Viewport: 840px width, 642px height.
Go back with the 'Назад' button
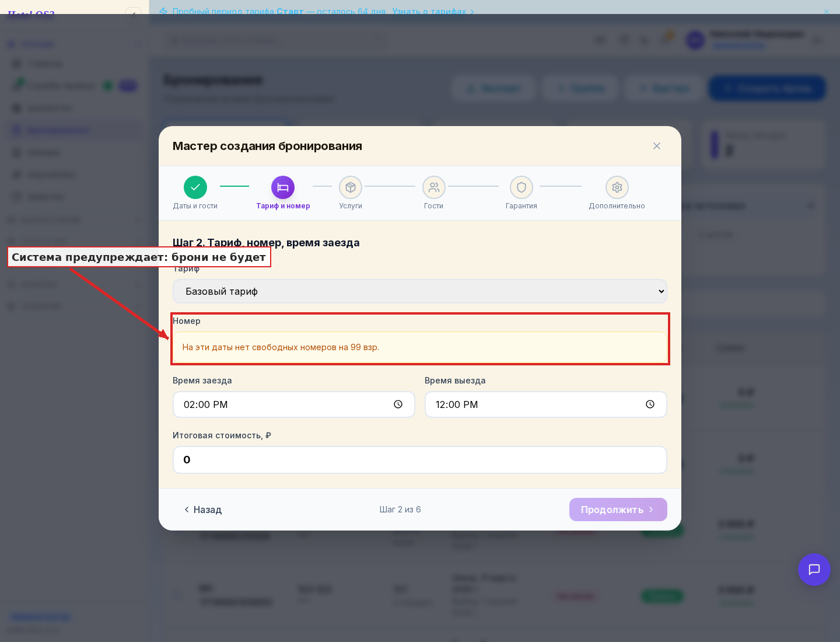click(x=202, y=510)
